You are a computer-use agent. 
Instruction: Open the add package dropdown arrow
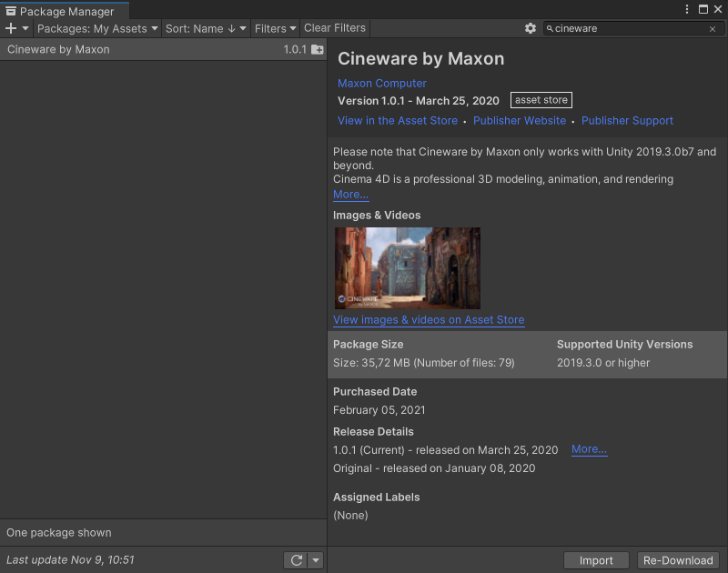pos(25,28)
